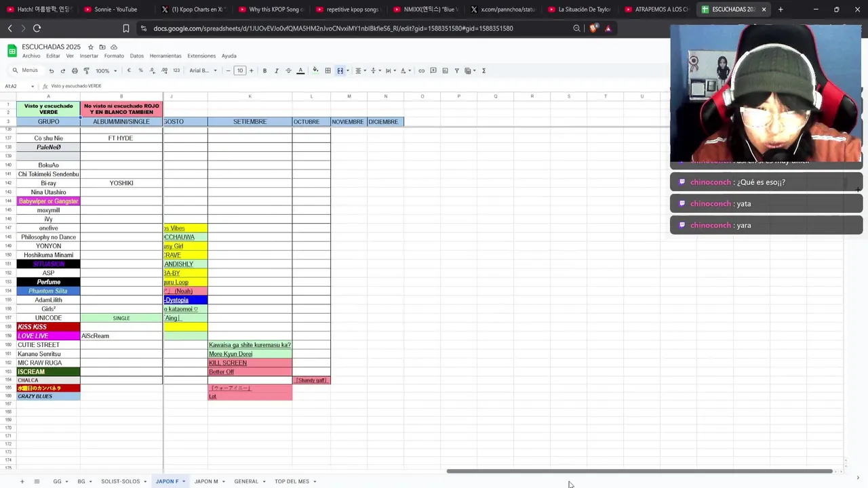The height and width of the screenshot is (488, 868).
Task: Click the create filter icon
Action: pyautogui.click(x=456, y=70)
